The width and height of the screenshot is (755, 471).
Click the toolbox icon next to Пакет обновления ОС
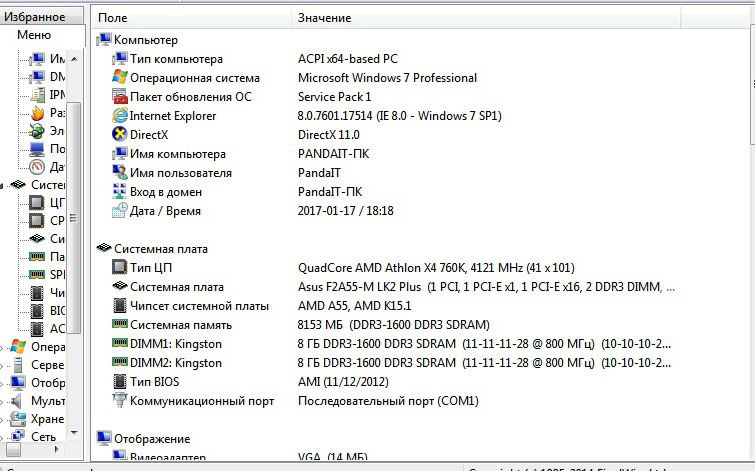119,96
